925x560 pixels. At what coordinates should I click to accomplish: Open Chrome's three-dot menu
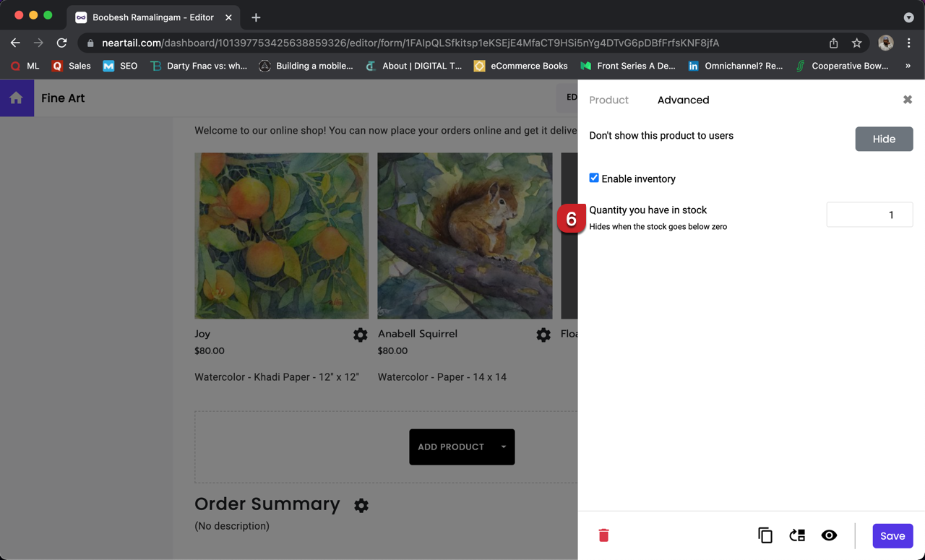click(x=909, y=43)
